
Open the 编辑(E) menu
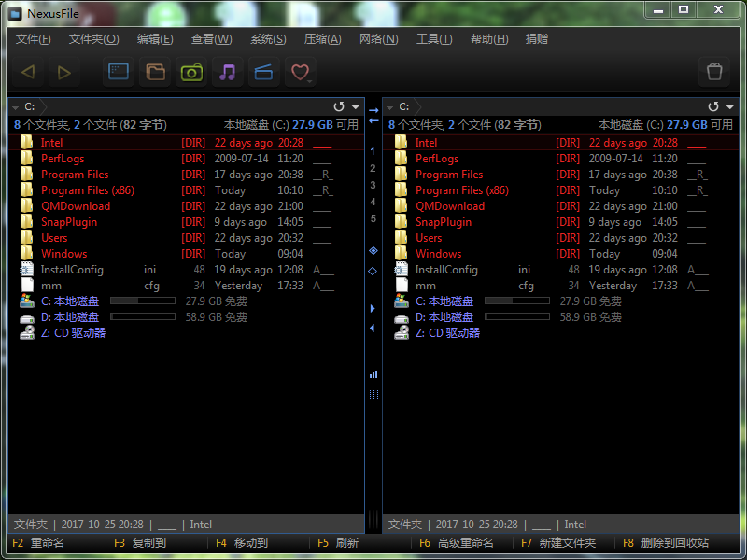[x=155, y=39]
